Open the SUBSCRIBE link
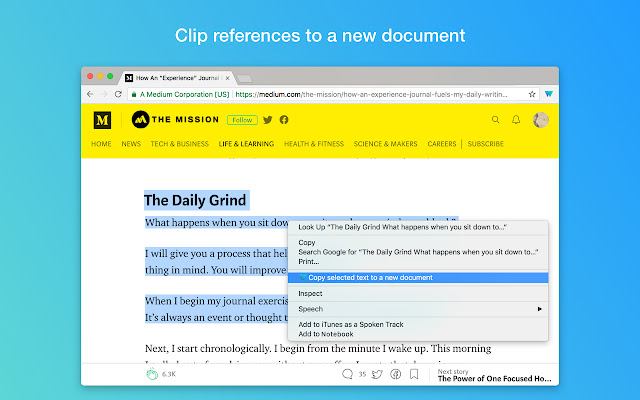 [486, 144]
